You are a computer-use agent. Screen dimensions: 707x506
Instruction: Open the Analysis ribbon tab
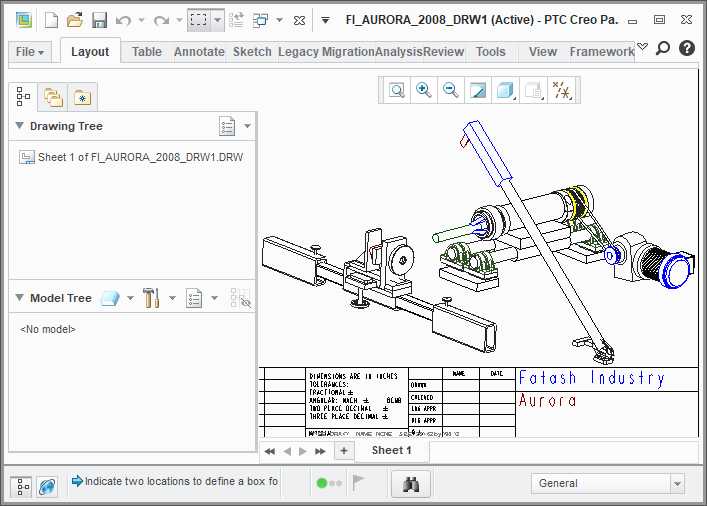pos(399,52)
